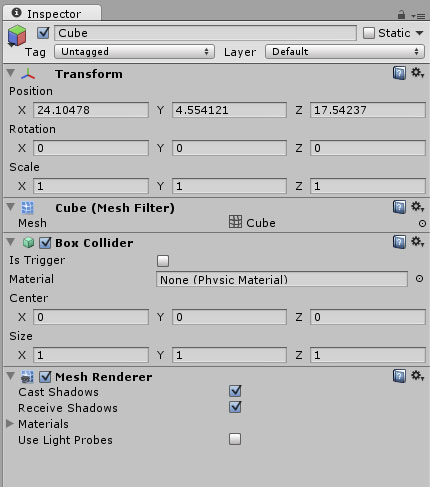The height and width of the screenshot is (487, 430).
Task: Toggle the Cube active checkbox
Action: click(x=43, y=33)
